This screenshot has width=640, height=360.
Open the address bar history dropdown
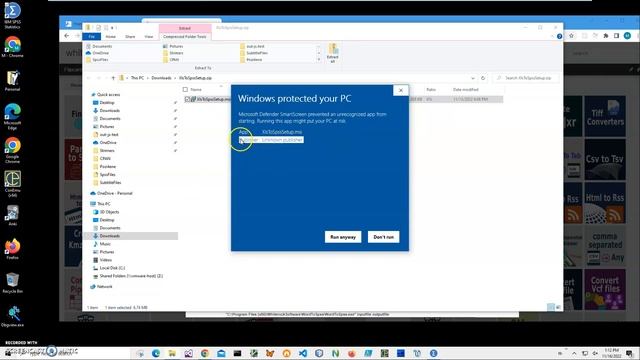(473, 78)
